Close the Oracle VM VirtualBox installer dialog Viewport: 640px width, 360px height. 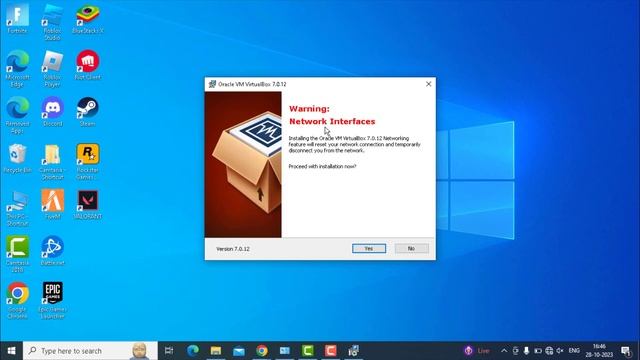(x=428, y=84)
